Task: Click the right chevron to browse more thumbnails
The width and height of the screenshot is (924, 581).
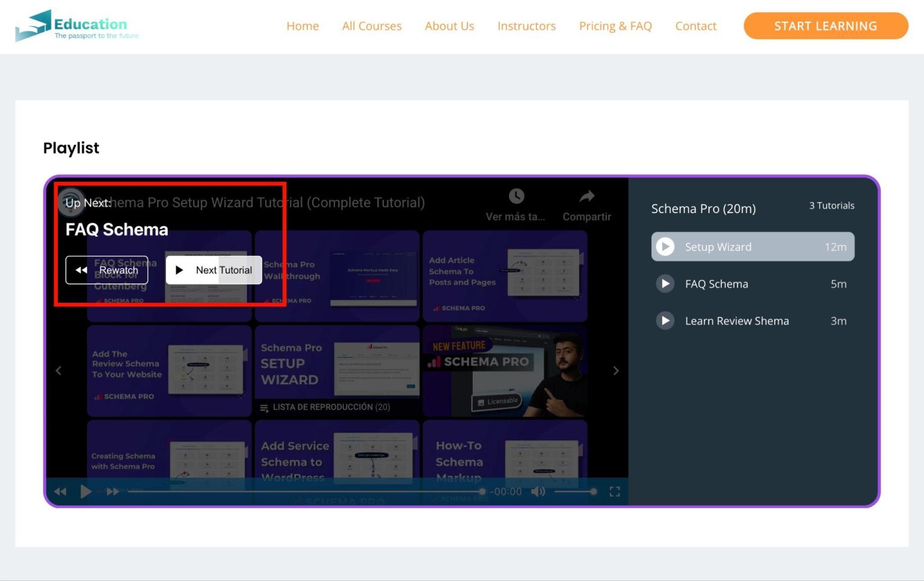Action: pyautogui.click(x=615, y=370)
